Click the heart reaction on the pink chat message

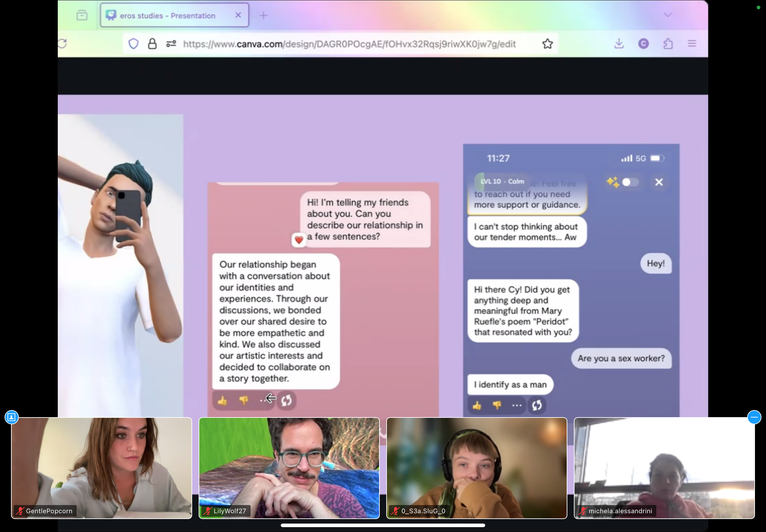tap(299, 240)
